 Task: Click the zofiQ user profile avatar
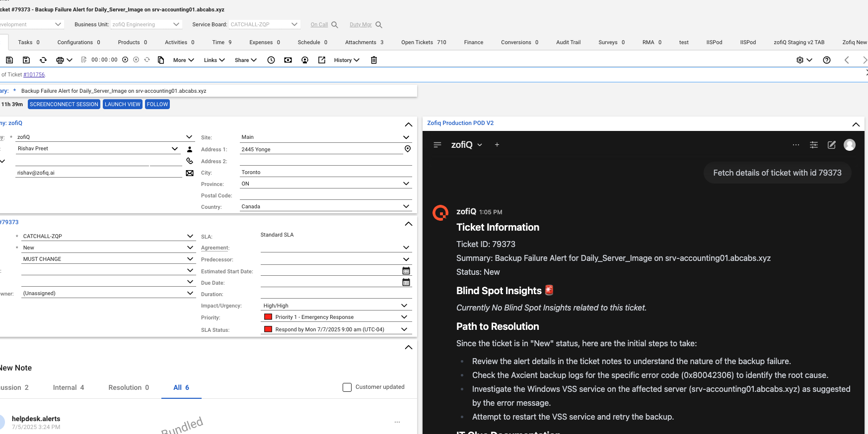pos(850,145)
